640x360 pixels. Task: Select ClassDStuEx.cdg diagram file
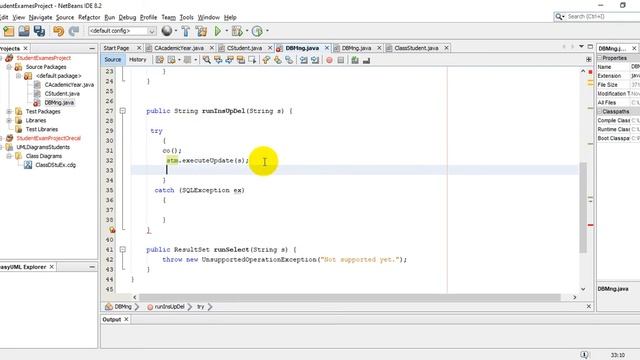click(x=56, y=165)
